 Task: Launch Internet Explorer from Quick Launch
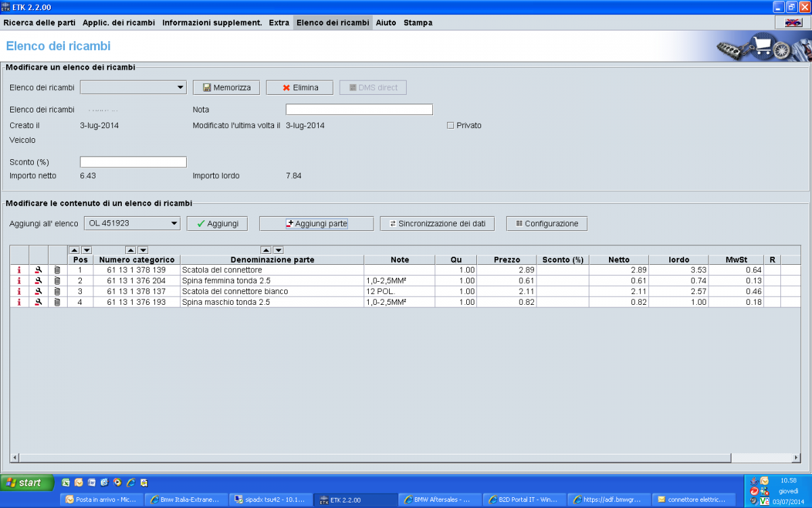point(131,483)
